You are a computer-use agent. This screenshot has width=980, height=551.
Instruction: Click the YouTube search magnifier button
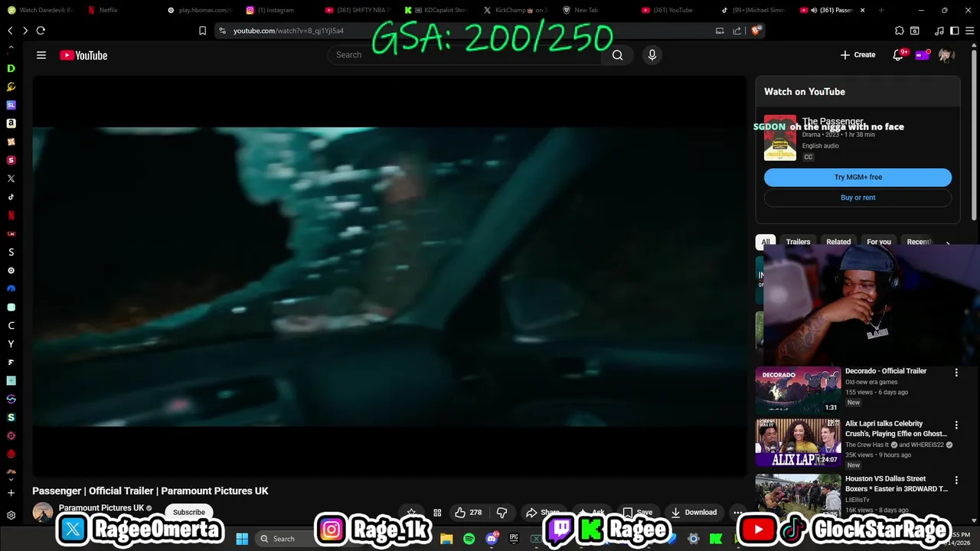coord(617,55)
